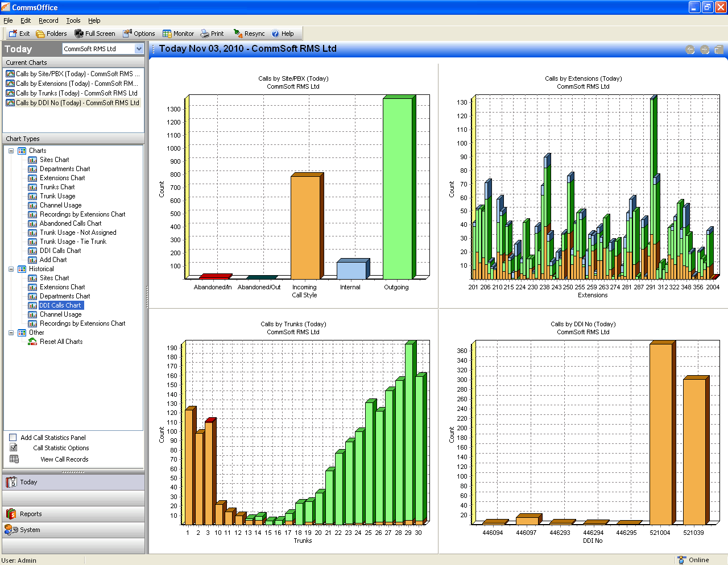
Task: Click the rightmost header pane icon
Action: pyautogui.click(x=719, y=49)
